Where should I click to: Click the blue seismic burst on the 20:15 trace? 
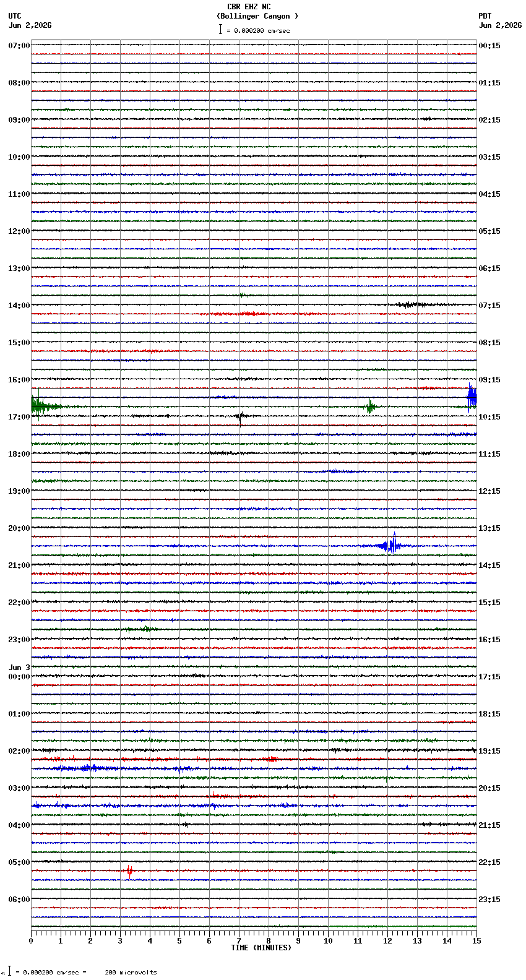389,545
